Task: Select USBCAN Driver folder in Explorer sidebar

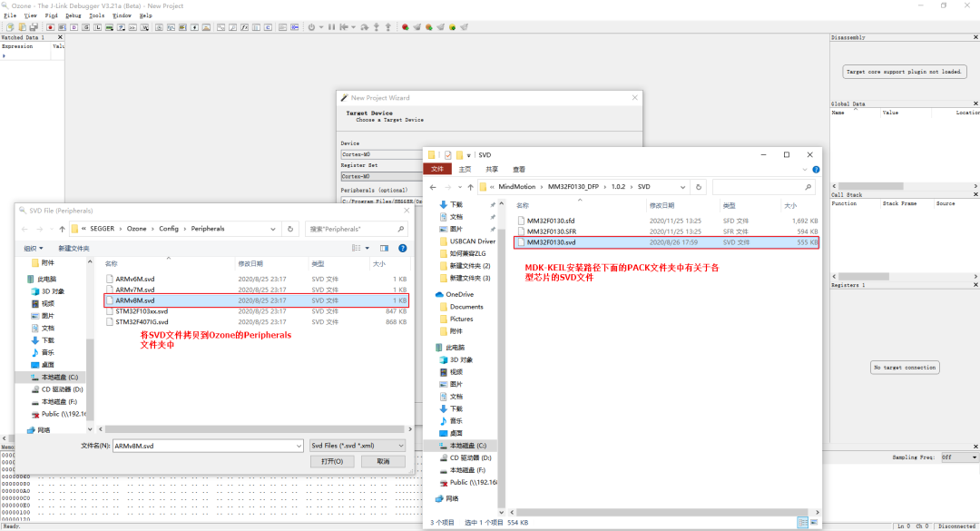Action: 467,241
